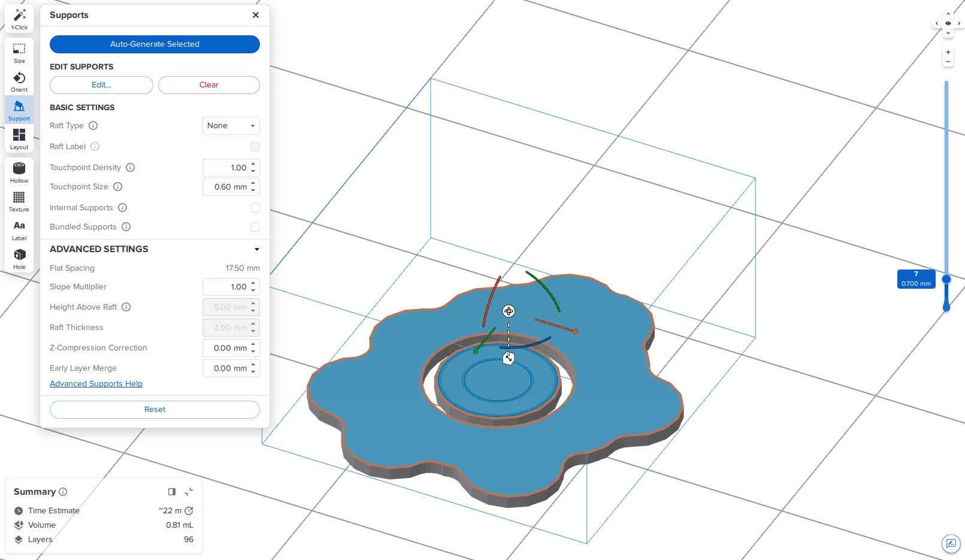
Task: Open the 1-Click print tool
Action: pyautogui.click(x=19, y=19)
